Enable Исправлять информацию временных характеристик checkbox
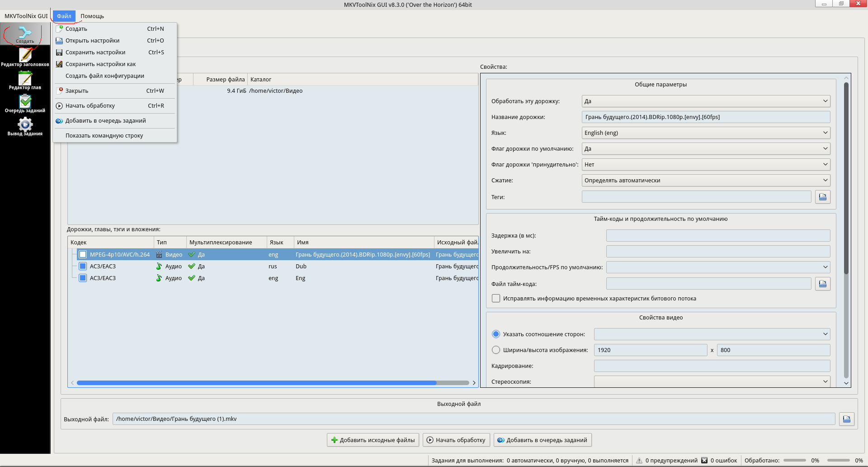 coord(496,299)
